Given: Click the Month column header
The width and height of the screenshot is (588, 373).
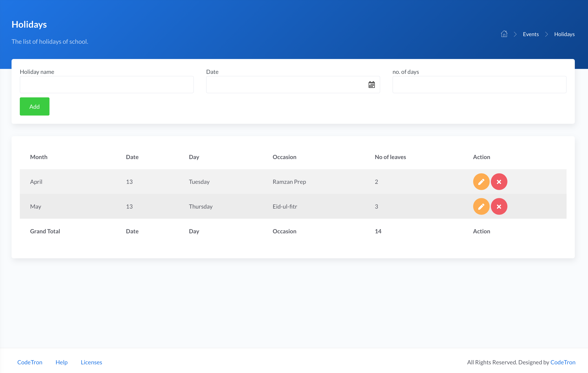Looking at the screenshot, I should click(x=39, y=157).
